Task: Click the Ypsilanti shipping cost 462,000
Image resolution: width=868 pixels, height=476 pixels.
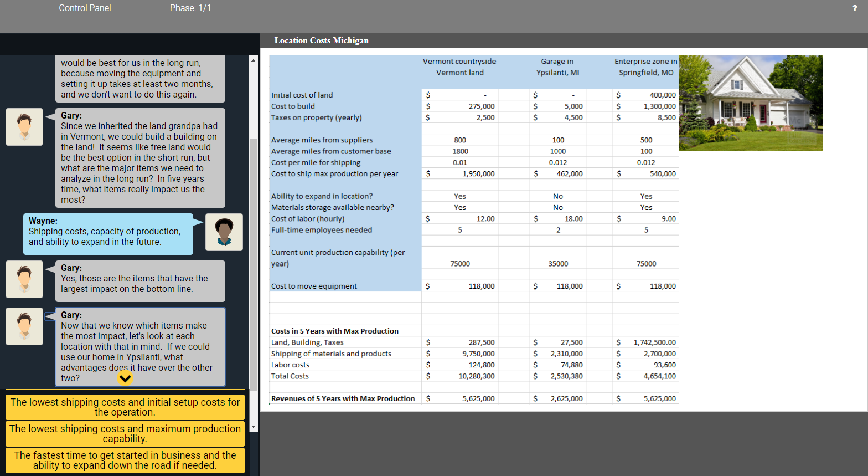Action: tap(570, 174)
